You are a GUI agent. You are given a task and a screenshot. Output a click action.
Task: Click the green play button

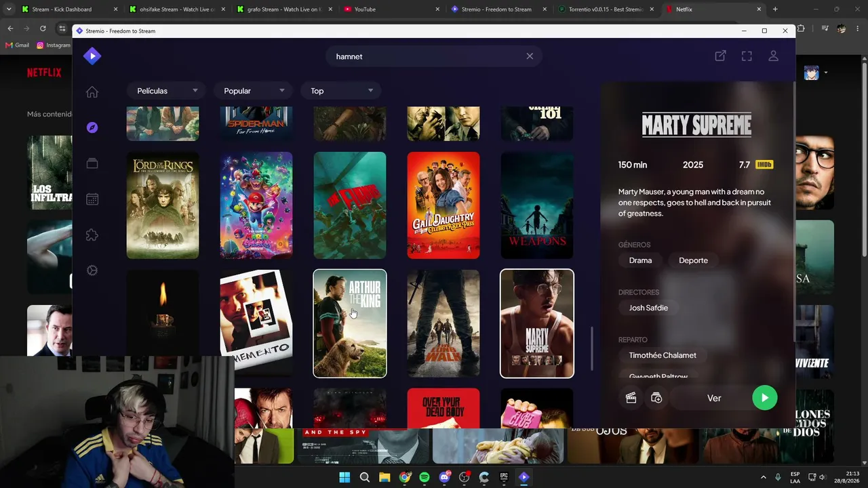click(765, 398)
